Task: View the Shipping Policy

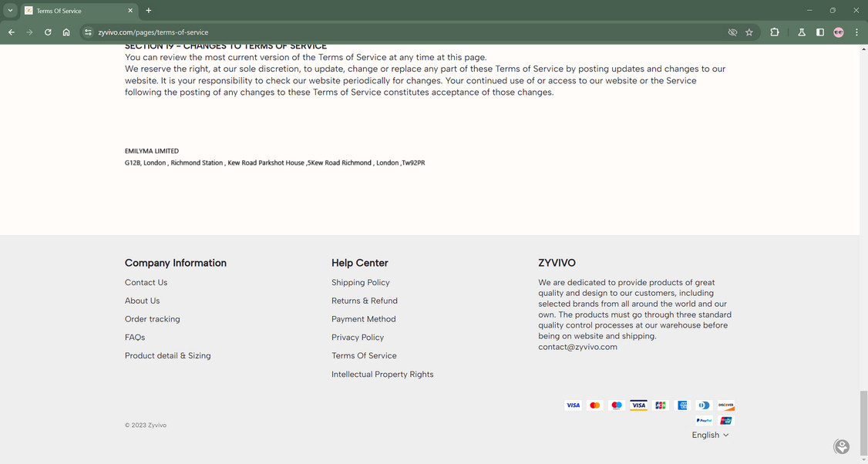Action: pos(360,282)
